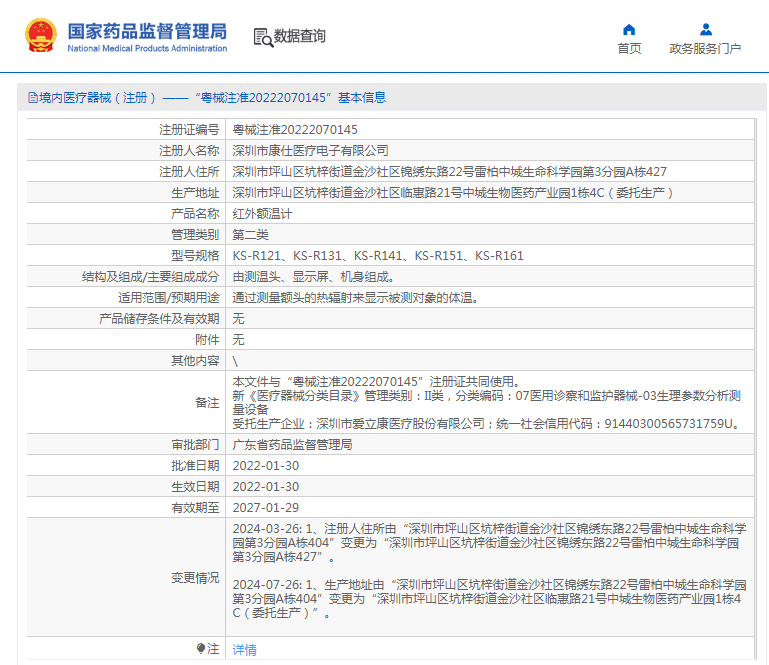The image size is (769, 665).
Task: Click the 政务服务门户 user icon
Action: pyautogui.click(x=706, y=29)
